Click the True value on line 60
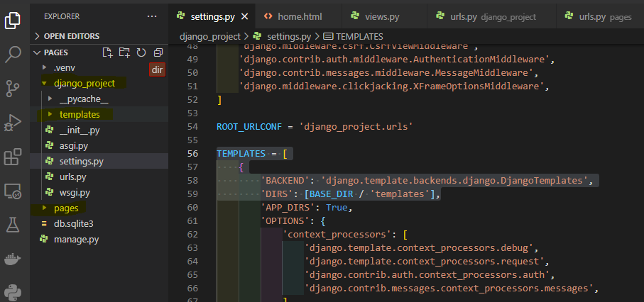The height and width of the screenshot is (302, 644). tap(337, 208)
